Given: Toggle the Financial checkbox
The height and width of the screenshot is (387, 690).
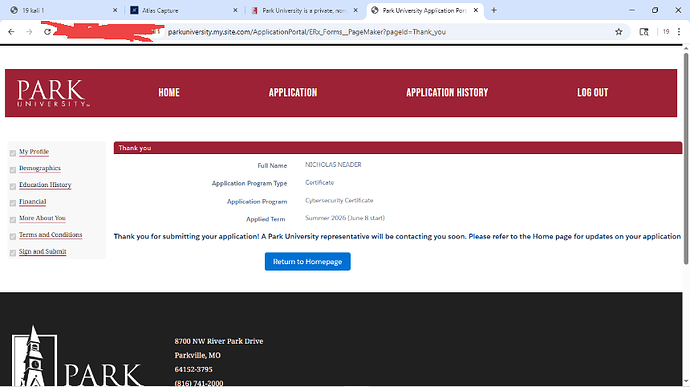Looking at the screenshot, I should pos(13,203).
